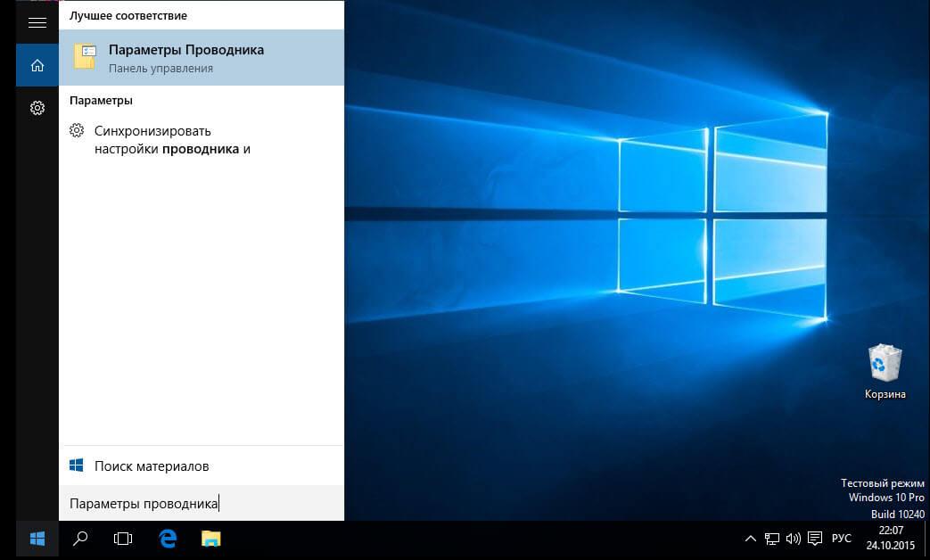Open File Explorer from taskbar

pos(210,539)
